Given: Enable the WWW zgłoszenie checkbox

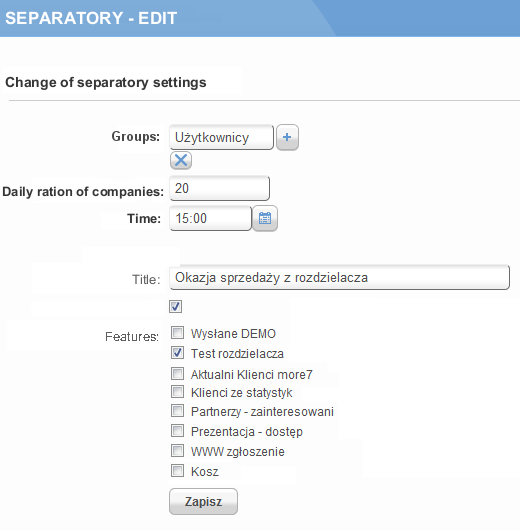Looking at the screenshot, I should click(177, 451).
